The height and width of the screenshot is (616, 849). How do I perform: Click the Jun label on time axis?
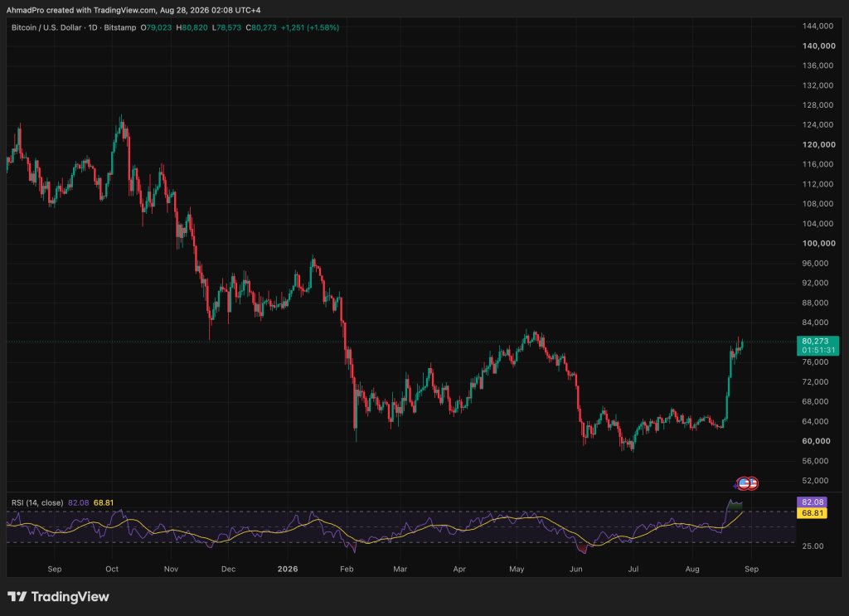(x=576, y=569)
